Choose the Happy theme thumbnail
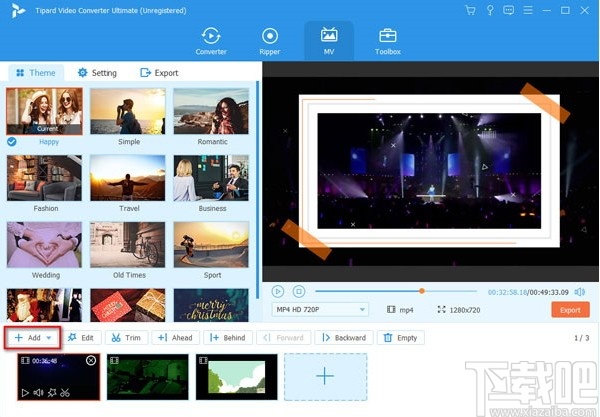600x417 pixels. 44,111
